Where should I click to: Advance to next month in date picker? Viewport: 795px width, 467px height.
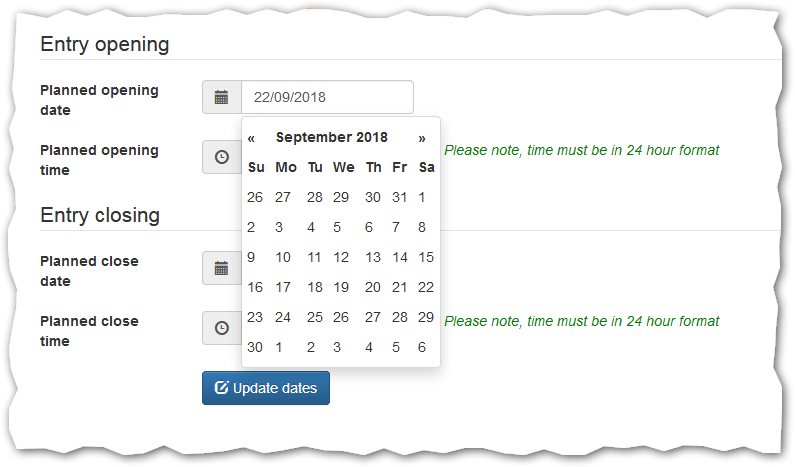(x=422, y=138)
